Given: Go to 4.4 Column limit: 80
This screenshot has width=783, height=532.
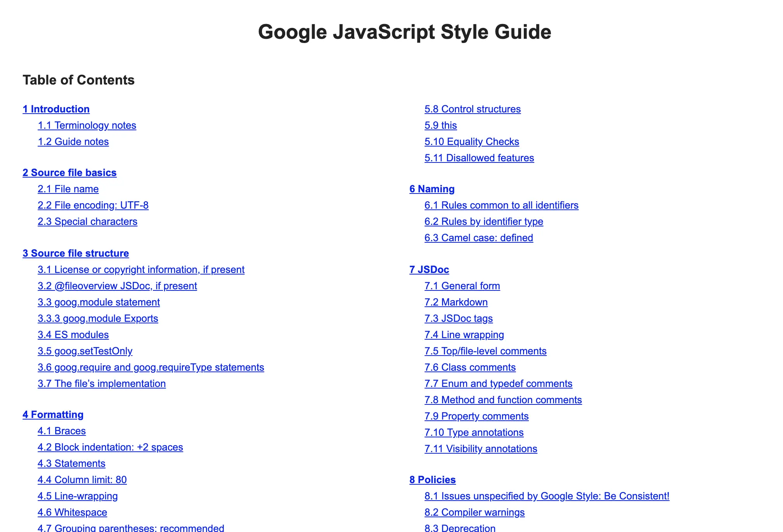Looking at the screenshot, I should (82, 480).
